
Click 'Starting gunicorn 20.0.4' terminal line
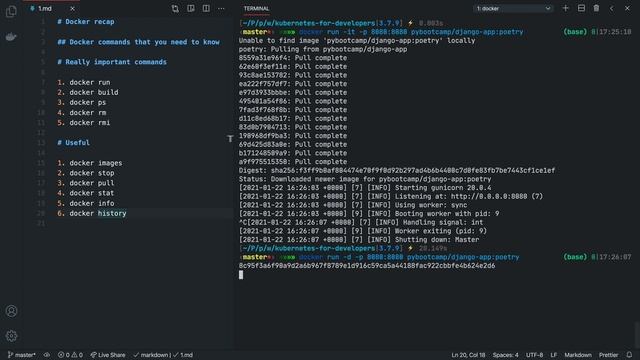point(365,188)
